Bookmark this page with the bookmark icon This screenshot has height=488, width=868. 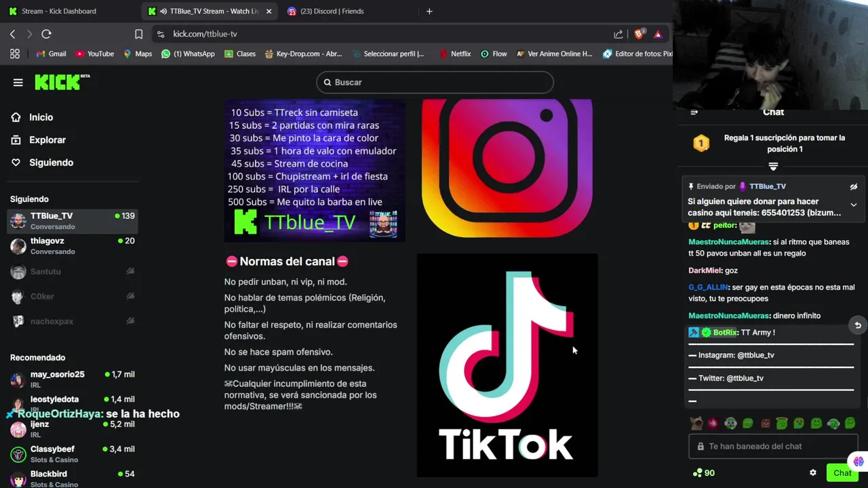click(x=138, y=34)
